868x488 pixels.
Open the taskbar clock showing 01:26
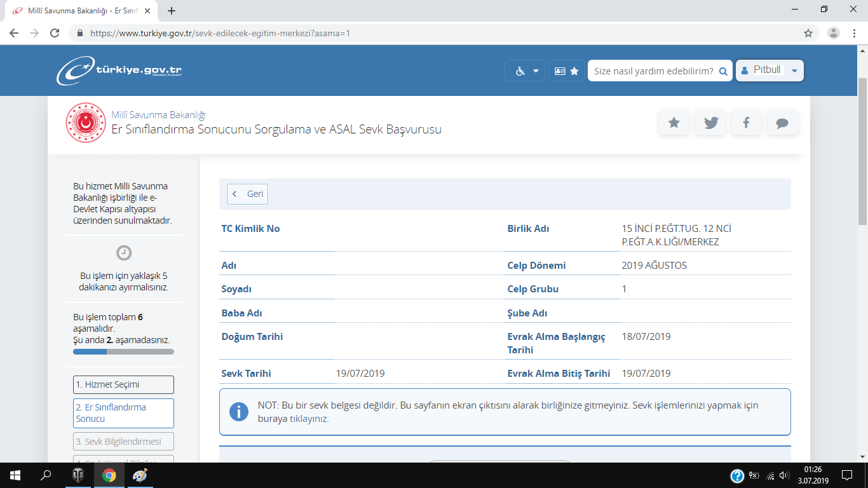point(812,475)
